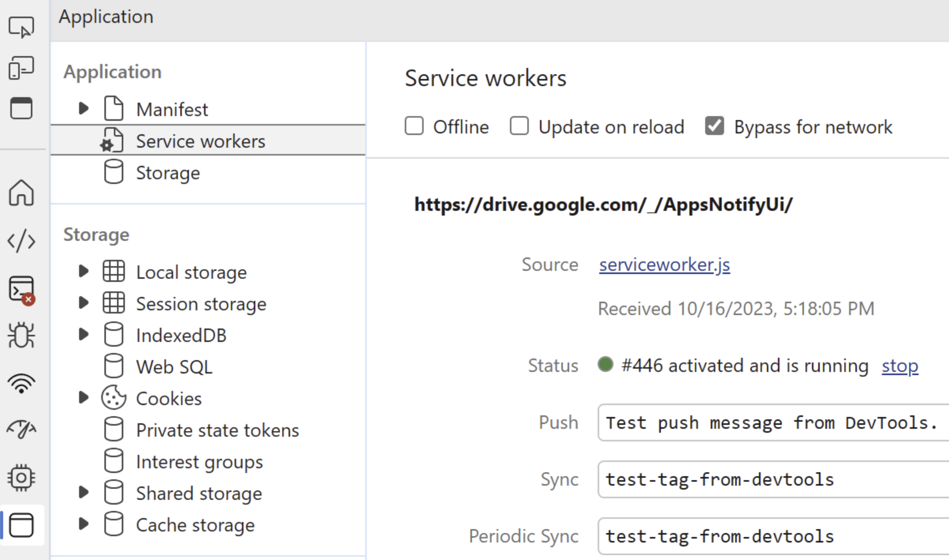949x560 pixels.
Task: Select the inspect element picker icon
Action: click(21, 27)
